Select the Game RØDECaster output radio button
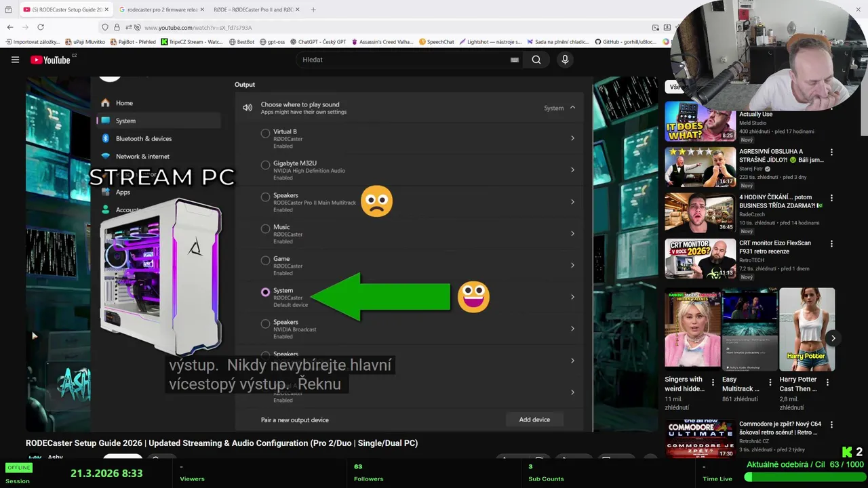Screen dimensions: 868x488 click(265, 260)
